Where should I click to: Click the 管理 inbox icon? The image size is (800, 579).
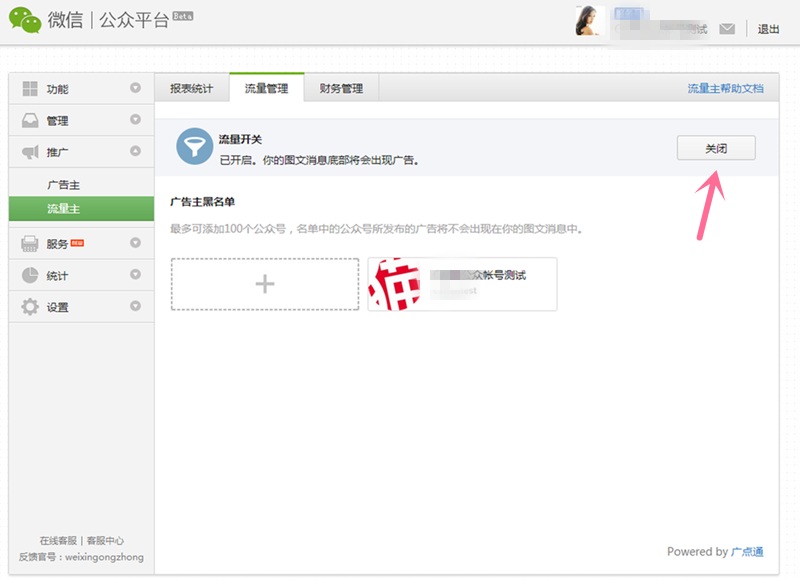[x=30, y=121]
